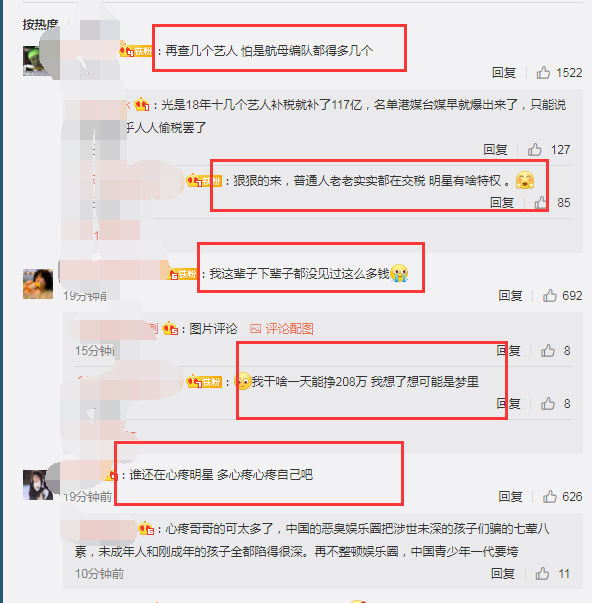Click 回复 next to 127 likes
This screenshot has height=603, width=592.
click(495, 149)
